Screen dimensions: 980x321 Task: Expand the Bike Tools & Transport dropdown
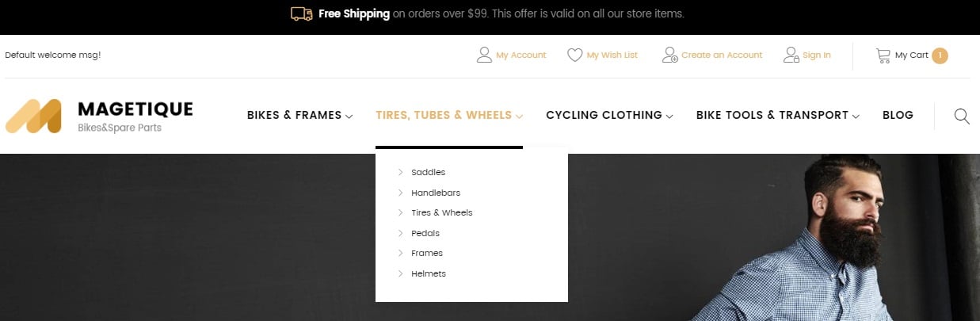tap(778, 116)
